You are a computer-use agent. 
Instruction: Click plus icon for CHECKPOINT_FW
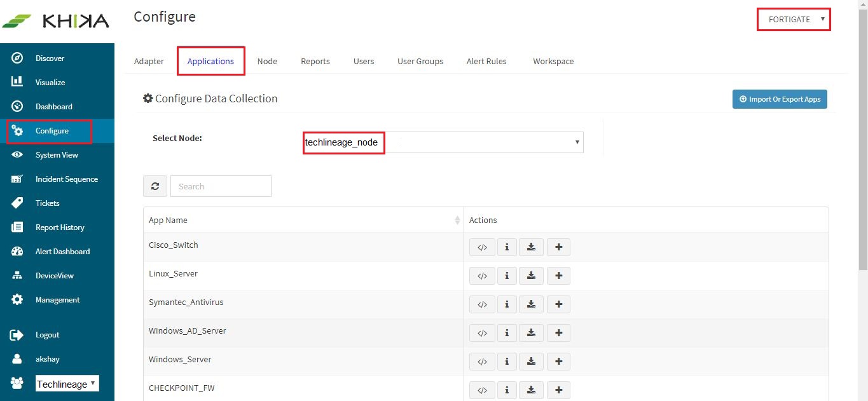click(558, 390)
